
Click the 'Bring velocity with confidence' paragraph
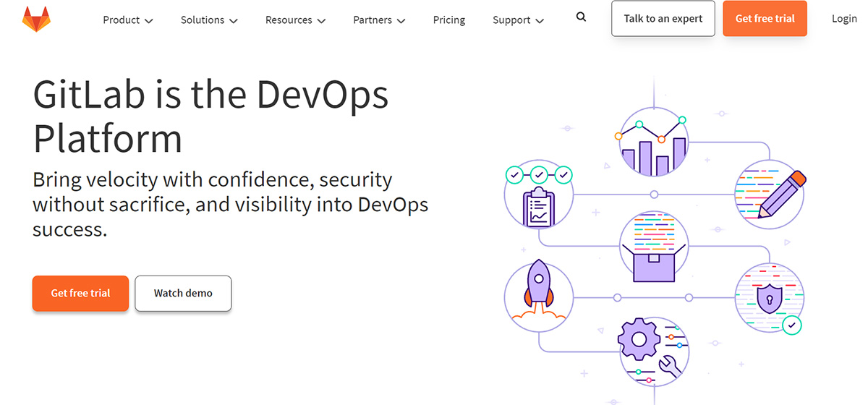point(231,205)
